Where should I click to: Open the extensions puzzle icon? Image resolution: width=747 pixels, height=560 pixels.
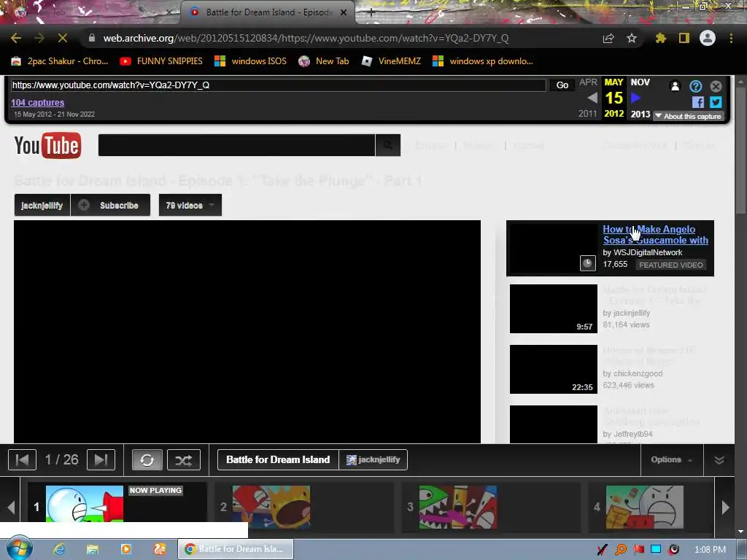[x=661, y=38]
